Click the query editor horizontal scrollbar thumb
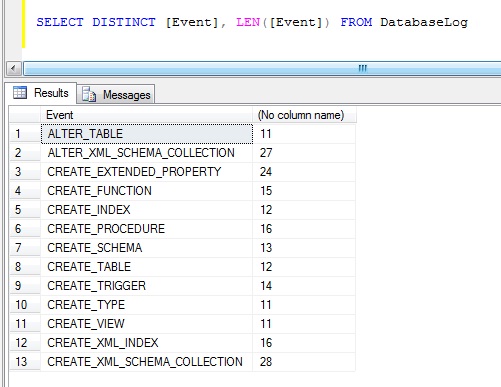Screen dimensions: 501x387 click(x=262, y=69)
